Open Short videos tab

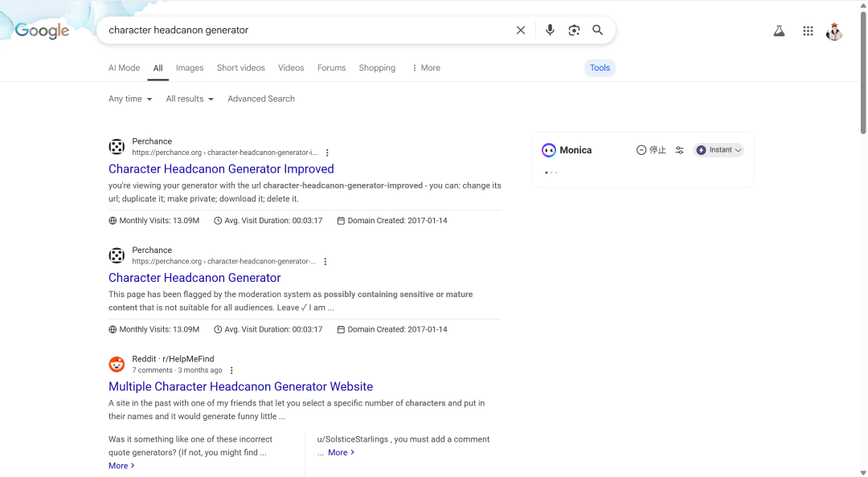click(x=241, y=68)
